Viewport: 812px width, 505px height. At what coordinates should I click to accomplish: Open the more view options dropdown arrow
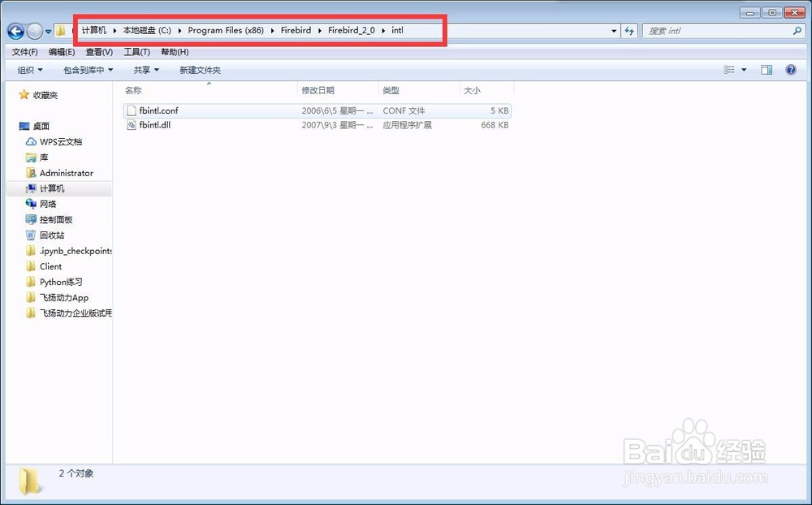click(x=744, y=70)
